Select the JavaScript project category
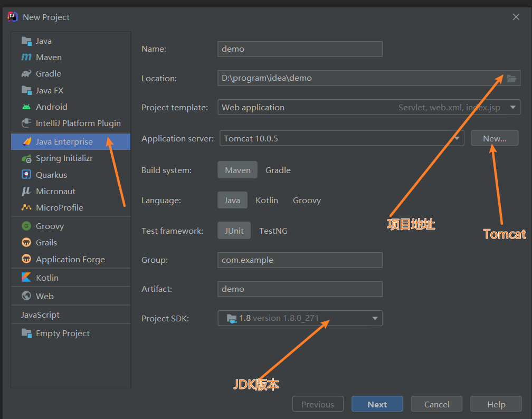Screen dimensions: 532x419 (x=40, y=315)
